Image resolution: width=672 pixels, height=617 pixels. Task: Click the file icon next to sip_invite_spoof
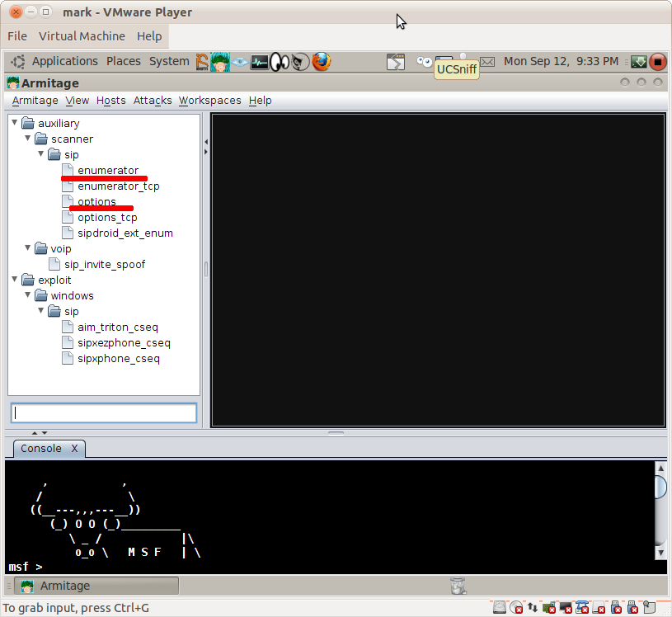point(54,264)
